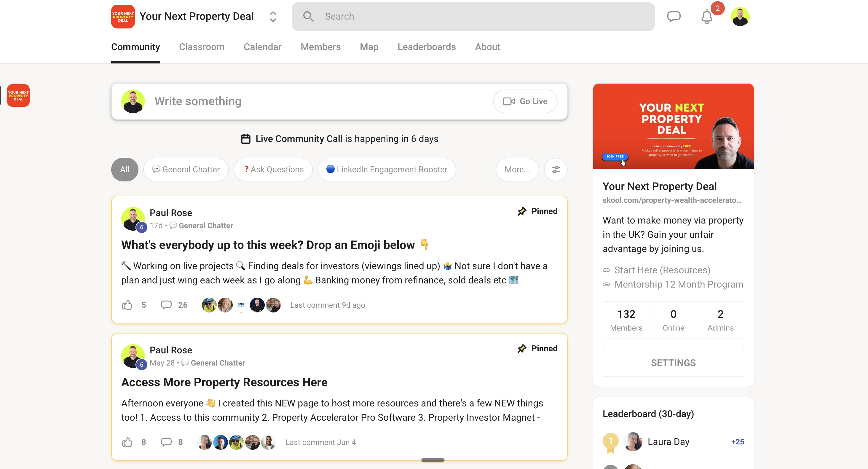Viewport: 868px width, 469px height.
Task: Expand the More... categories dropdown
Action: (517, 170)
